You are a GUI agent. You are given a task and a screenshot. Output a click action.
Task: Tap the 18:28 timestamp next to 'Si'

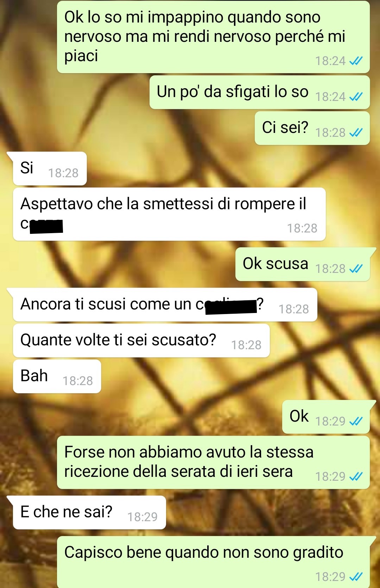pyautogui.click(x=63, y=173)
